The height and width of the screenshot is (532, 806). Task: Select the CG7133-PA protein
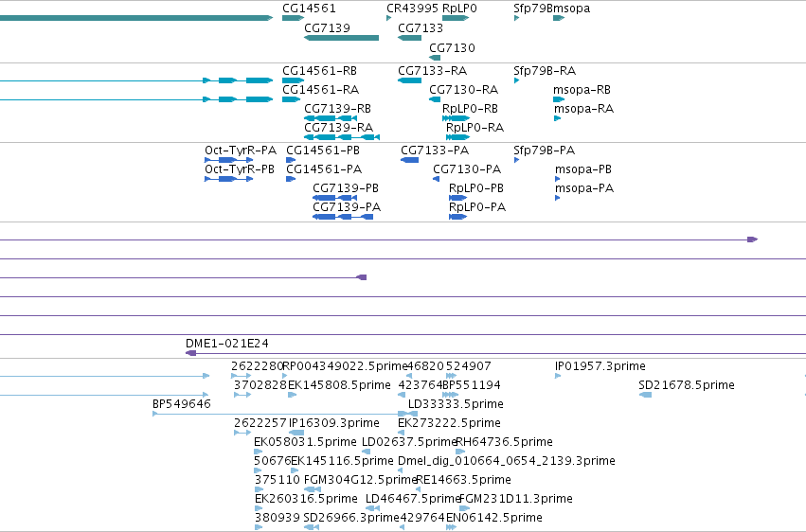point(435,150)
